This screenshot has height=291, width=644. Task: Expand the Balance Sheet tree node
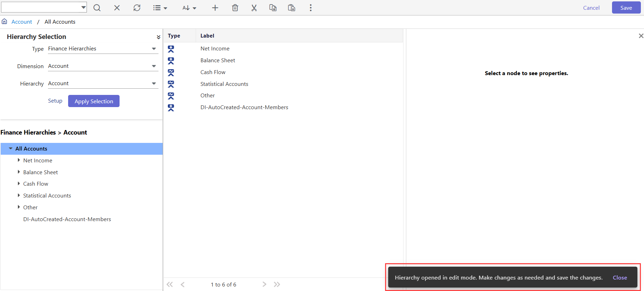[x=19, y=172]
